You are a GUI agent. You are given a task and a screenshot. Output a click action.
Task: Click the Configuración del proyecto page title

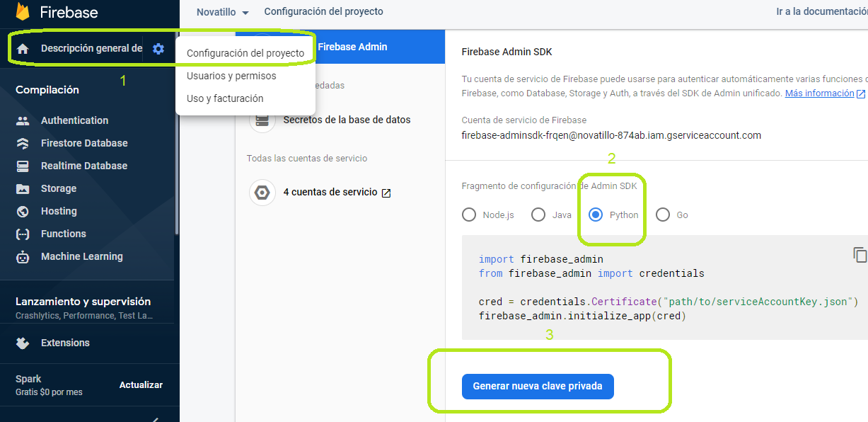click(323, 12)
